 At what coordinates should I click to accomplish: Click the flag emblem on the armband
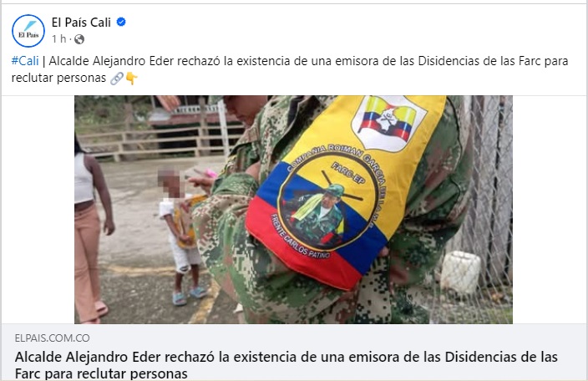(x=388, y=122)
